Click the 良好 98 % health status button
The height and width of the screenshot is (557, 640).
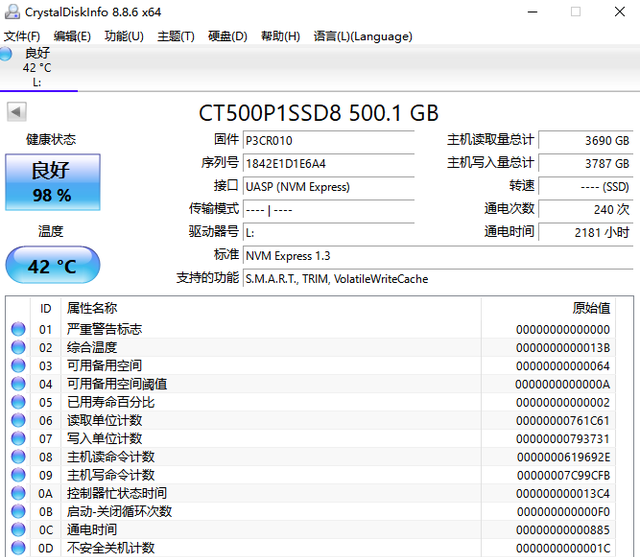click(x=51, y=180)
